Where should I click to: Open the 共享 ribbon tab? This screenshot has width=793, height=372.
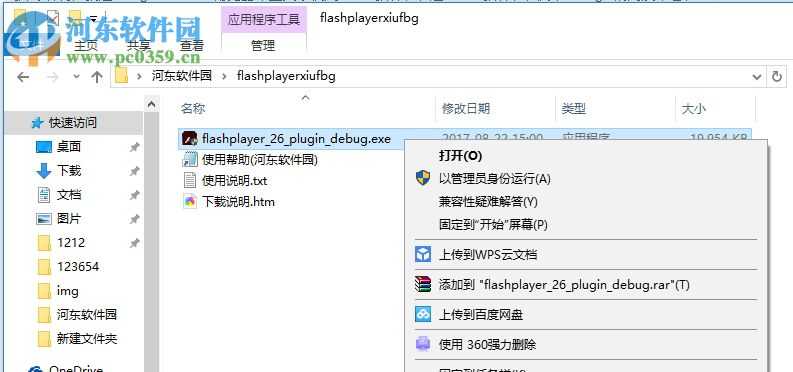tap(139, 45)
